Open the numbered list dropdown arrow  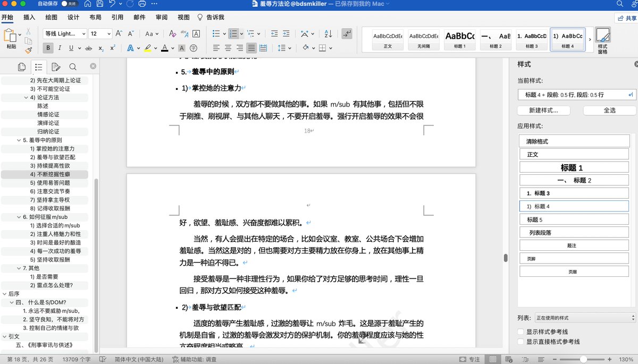click(242, 33)
